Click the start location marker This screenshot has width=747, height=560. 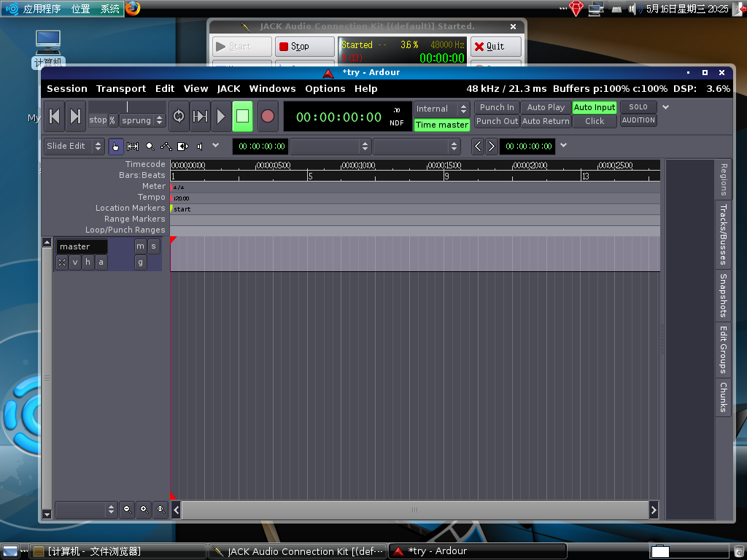pos(181,209)
